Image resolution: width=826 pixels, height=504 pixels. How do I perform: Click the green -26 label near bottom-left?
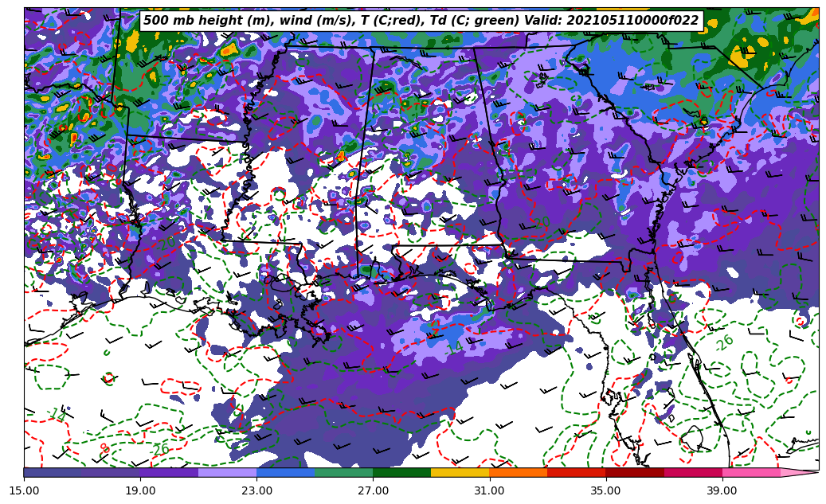pyautogui.click(x=159, y=449)
